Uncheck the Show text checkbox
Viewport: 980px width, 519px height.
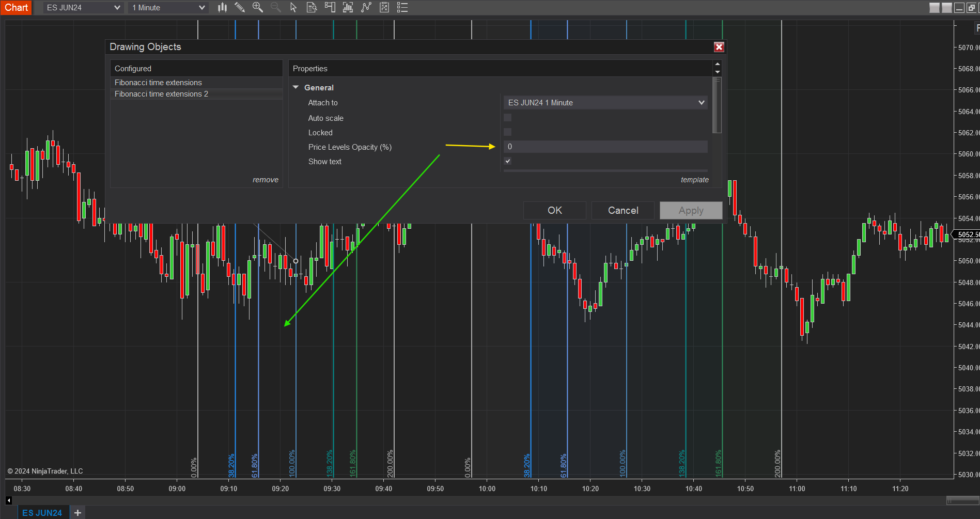click(x=508, y=161)
